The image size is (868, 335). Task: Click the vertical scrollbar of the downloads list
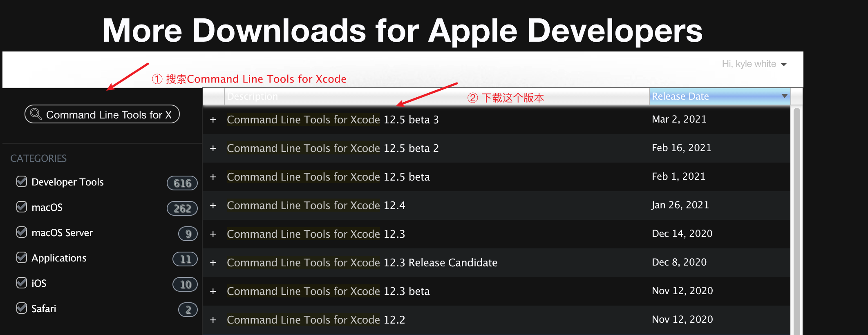pos(796,221)
